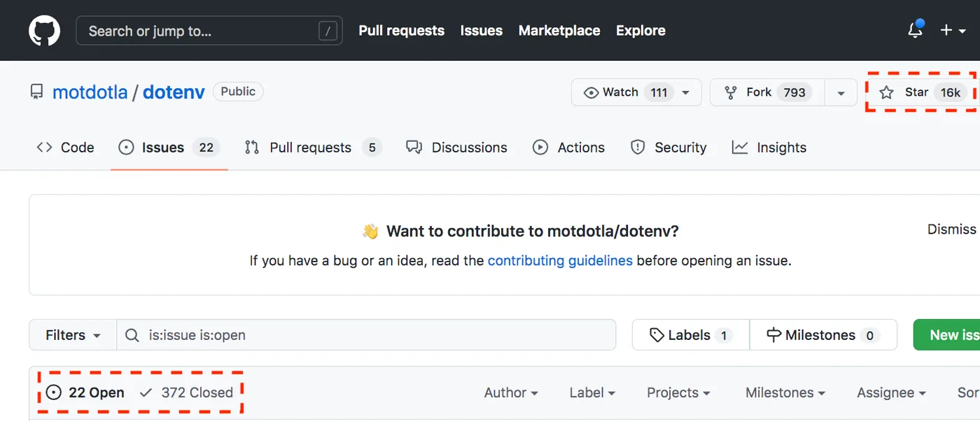Expand the Milestones filter dropdown in list header
The width and height of the screenshot is (980, 421).
coord(785,393)
